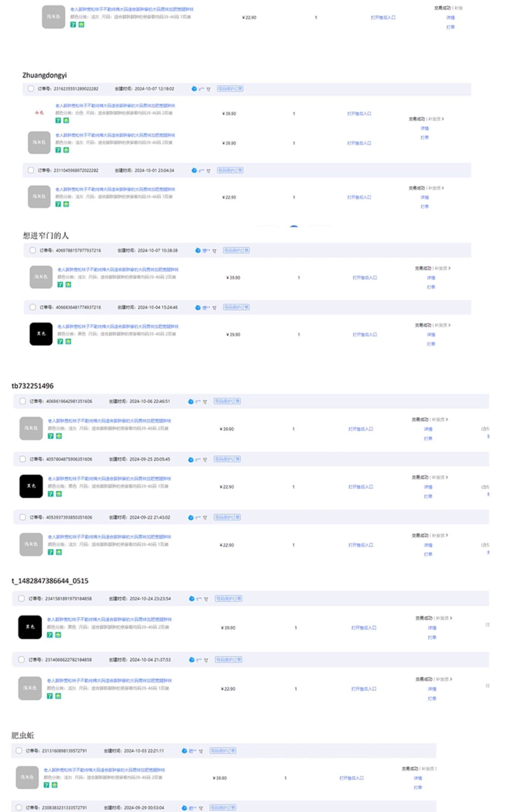Click the Wangwang icon on order created 2024-09-25 20:05:45
The height and width of the screenshot is (812, 525).
click(x=190, y=460)
